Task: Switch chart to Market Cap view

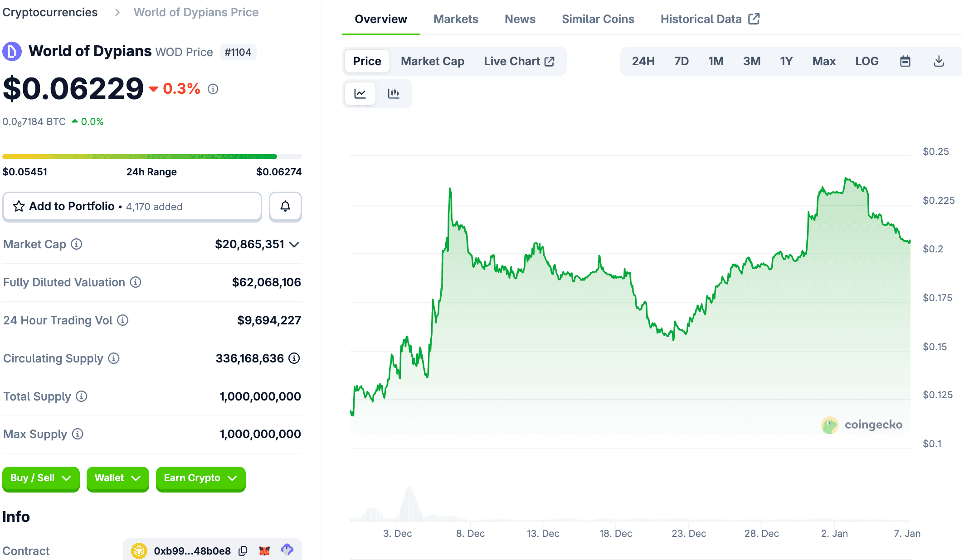Action: [x=432, y=61]
